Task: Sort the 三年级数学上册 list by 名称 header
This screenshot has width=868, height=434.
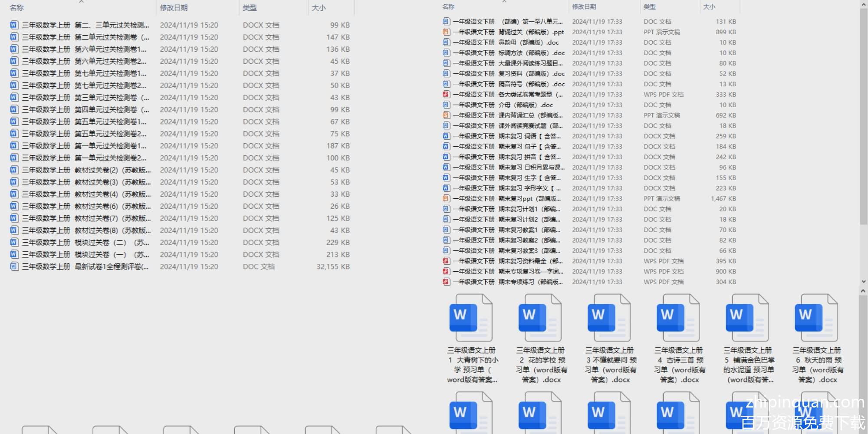Action: 17,8
